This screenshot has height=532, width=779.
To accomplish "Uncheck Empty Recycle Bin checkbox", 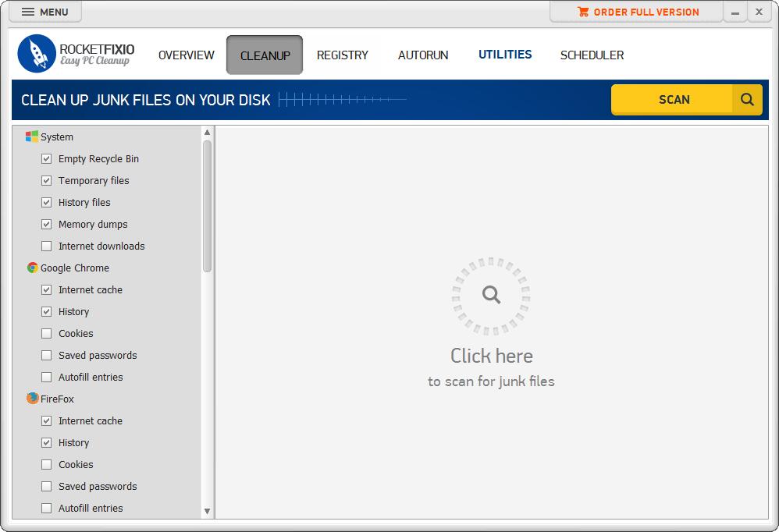I will tap(46, 158).
